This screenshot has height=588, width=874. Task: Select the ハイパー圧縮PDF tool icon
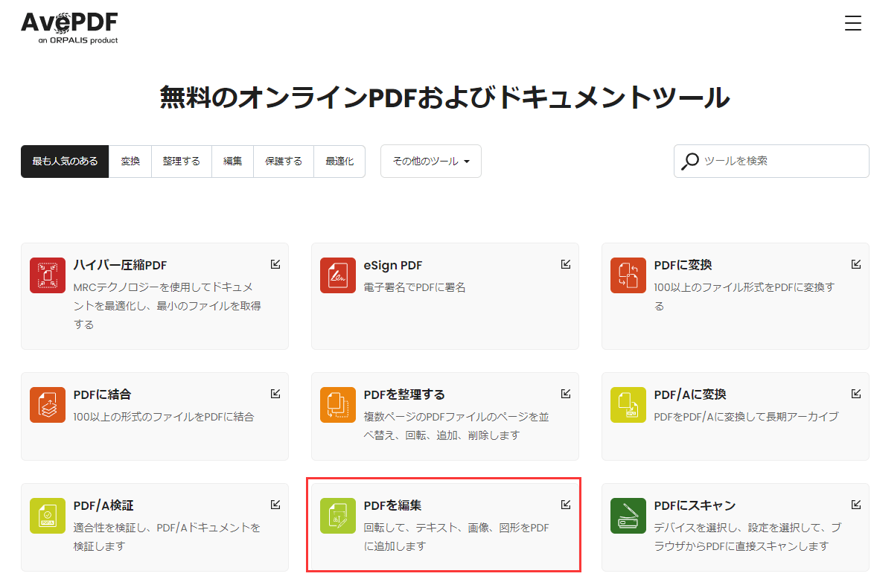point(48,273)
